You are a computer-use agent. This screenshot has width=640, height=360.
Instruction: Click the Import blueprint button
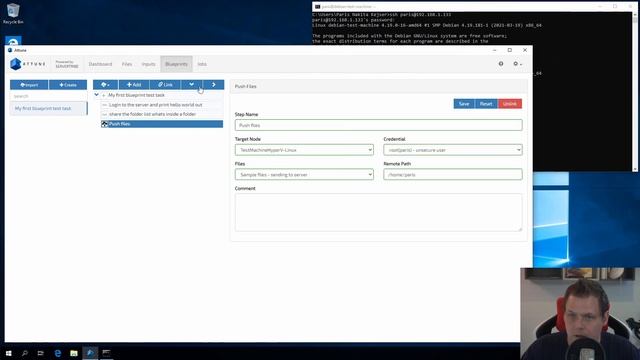click(x=29, y=85)
